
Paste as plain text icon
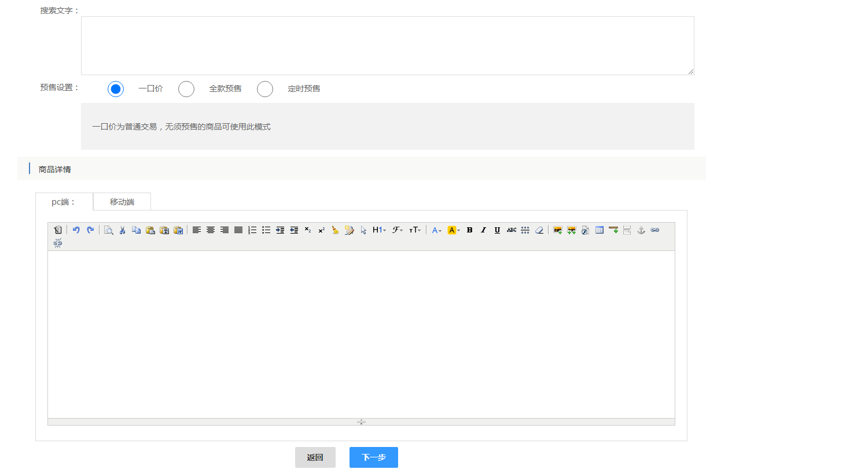164,230
